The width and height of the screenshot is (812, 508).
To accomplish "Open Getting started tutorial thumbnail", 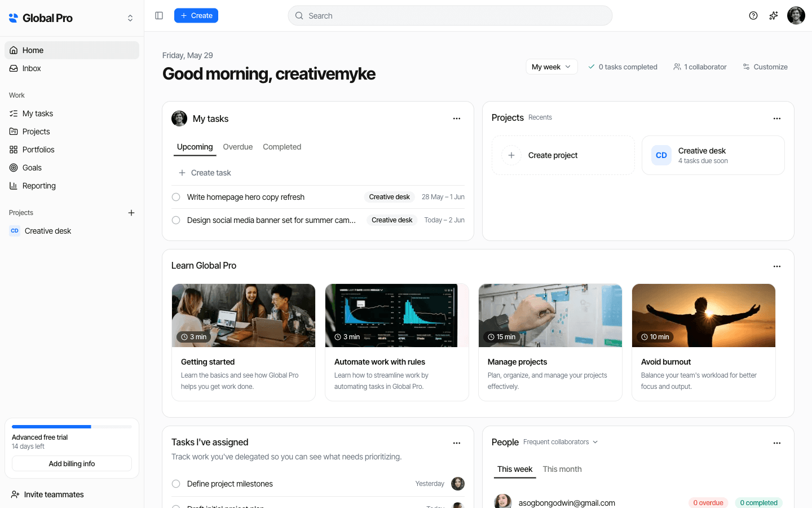I will coord(244,316).
